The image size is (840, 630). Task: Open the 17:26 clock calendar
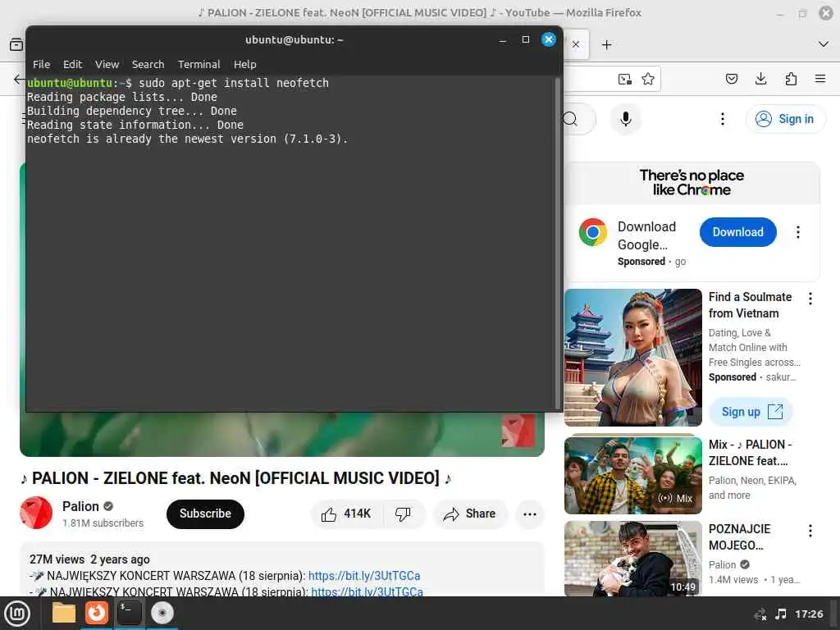tap(809, 614)
